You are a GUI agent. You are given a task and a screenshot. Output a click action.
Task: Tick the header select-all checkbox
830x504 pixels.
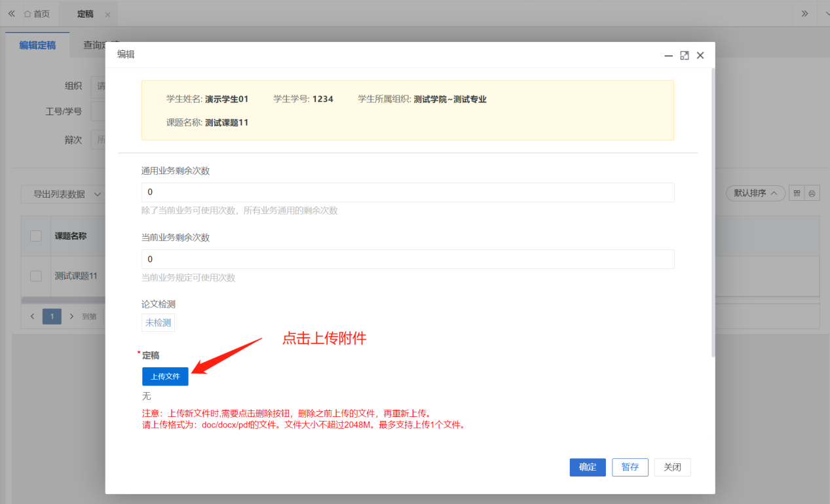(x=36, y=236)
